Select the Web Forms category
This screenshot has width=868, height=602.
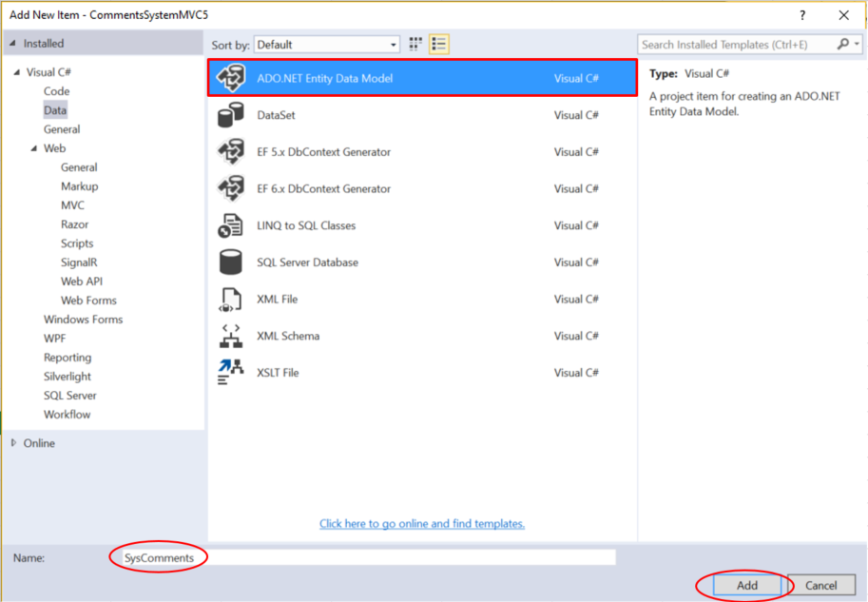(88, 301)
